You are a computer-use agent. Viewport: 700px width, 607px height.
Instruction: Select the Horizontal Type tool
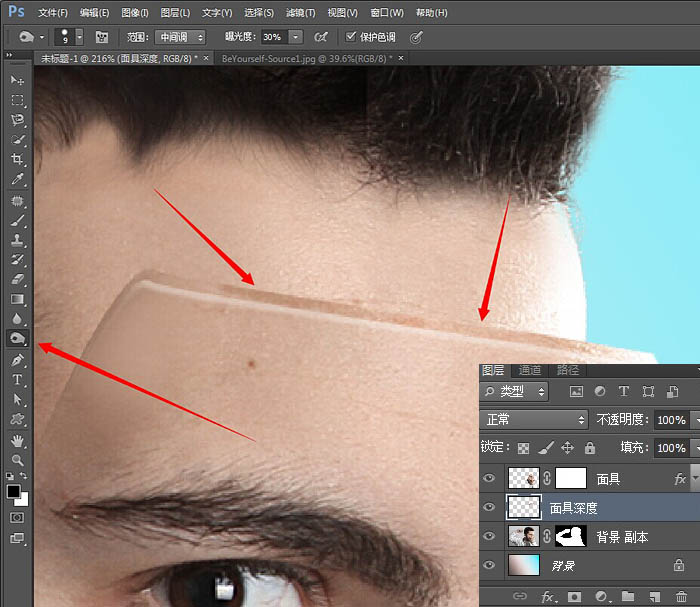click(17, 380)
